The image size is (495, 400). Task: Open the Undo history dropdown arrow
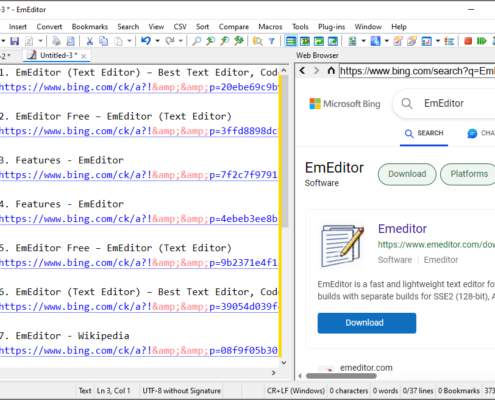(x=157, y=41)
